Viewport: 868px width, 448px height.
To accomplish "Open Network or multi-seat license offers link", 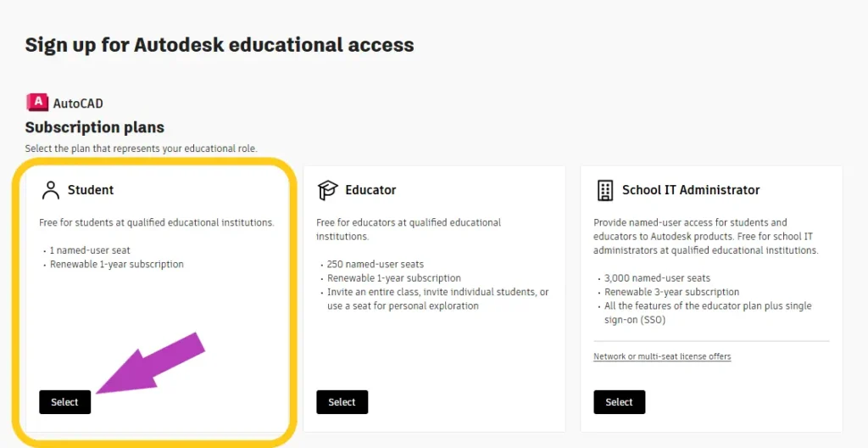I will [662, 356].
